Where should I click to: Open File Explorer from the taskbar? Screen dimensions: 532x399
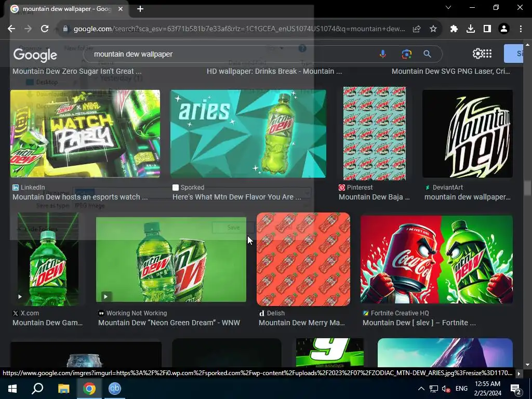click(x=63, y=389)
